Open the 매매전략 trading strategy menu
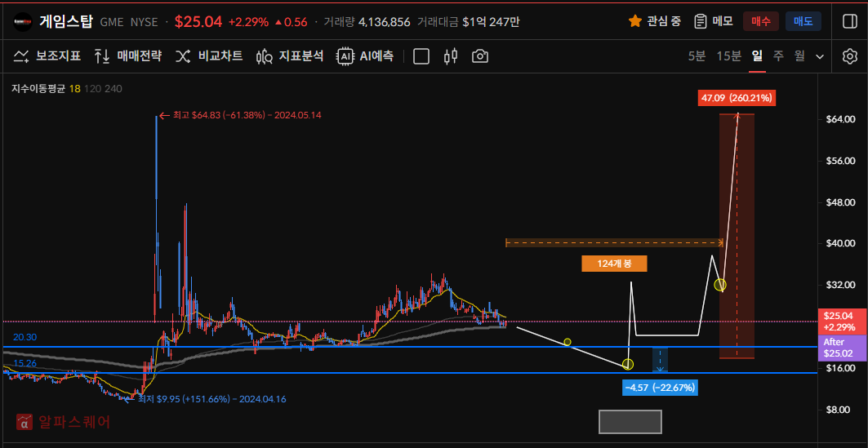 tap(127, 55)
